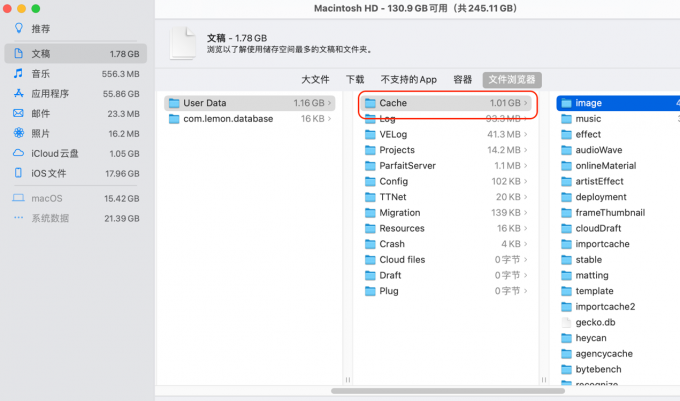Click the gecko.db file icon
Viewport: 680px width, 401px height.
click(x=566, y=322)
